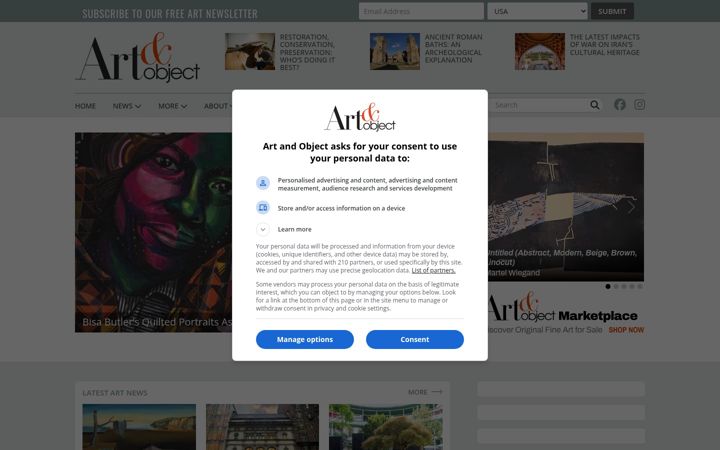Click 'Store and/or access information on a device'
Image resolution: width=720 pixels, height=450 pixels.
point(341,208)
